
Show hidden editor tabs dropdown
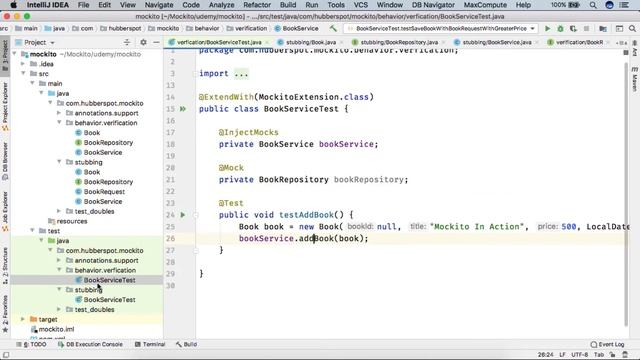(622, 42)
